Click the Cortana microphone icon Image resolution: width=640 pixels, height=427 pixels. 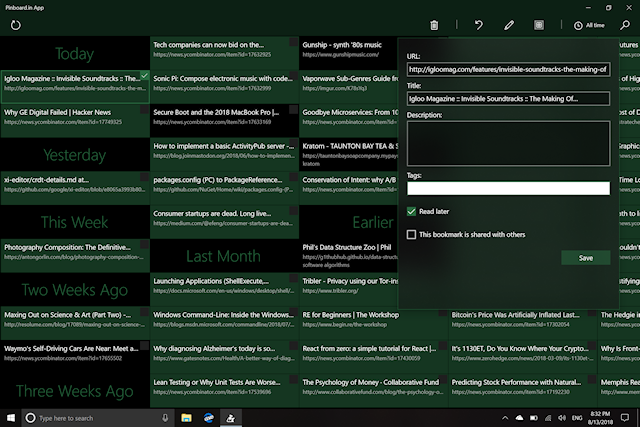click(165, 418)
